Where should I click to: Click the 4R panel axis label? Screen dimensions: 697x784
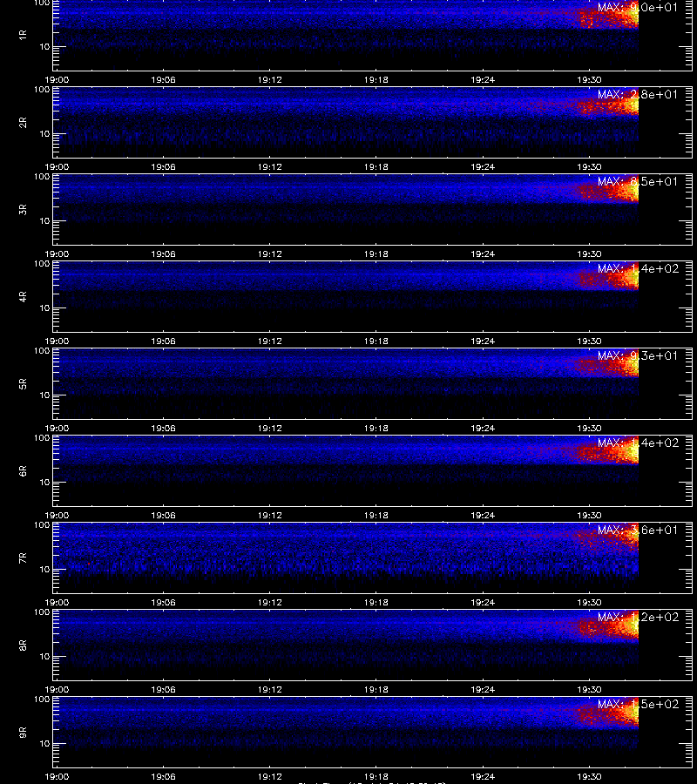(x=23, y=296)
